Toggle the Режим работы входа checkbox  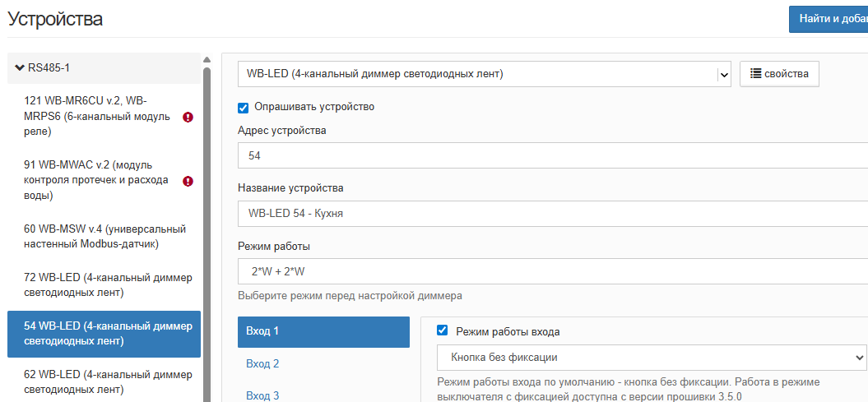pyautogui.click(x=443, y=331)
